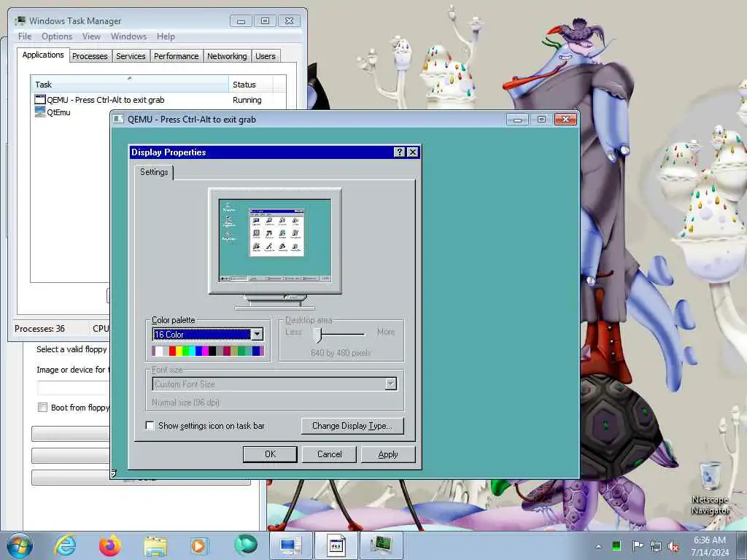Launch Internet Explorer from the taskbar

[65, 545]
